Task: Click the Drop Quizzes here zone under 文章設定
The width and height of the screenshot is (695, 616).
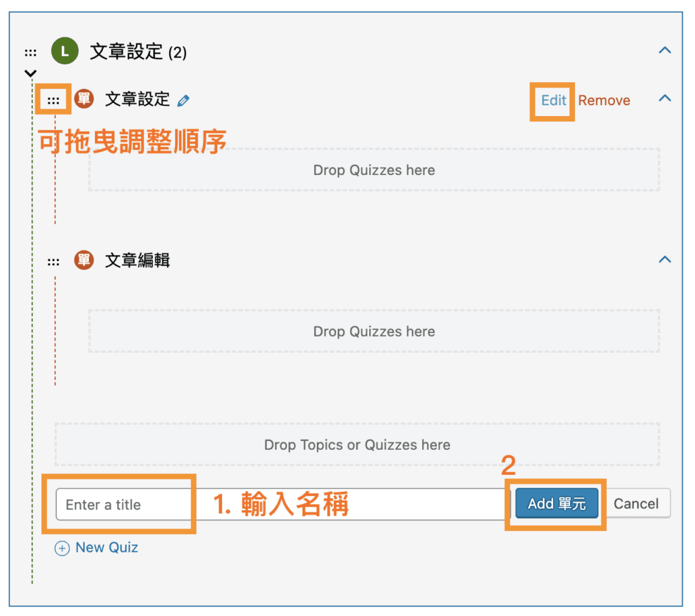Action: point(374,170)
